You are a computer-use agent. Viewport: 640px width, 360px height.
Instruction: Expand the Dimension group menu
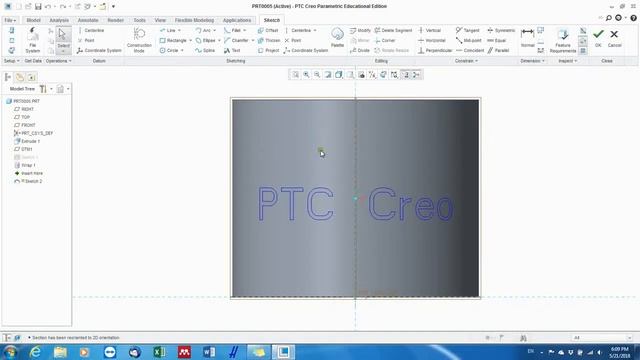532,61
